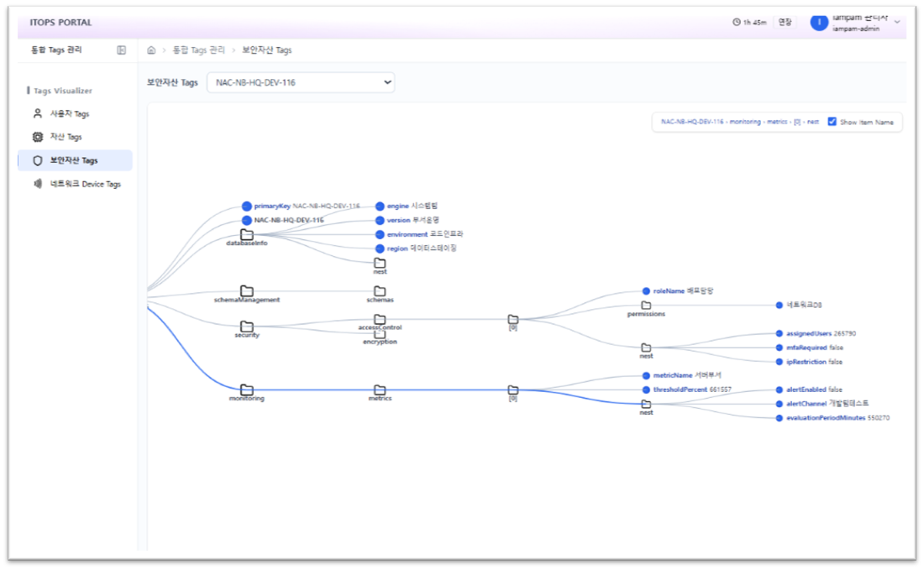
Task: Click the 통합 Tags 관리 breadcrumb link
Action: point(198,50)
